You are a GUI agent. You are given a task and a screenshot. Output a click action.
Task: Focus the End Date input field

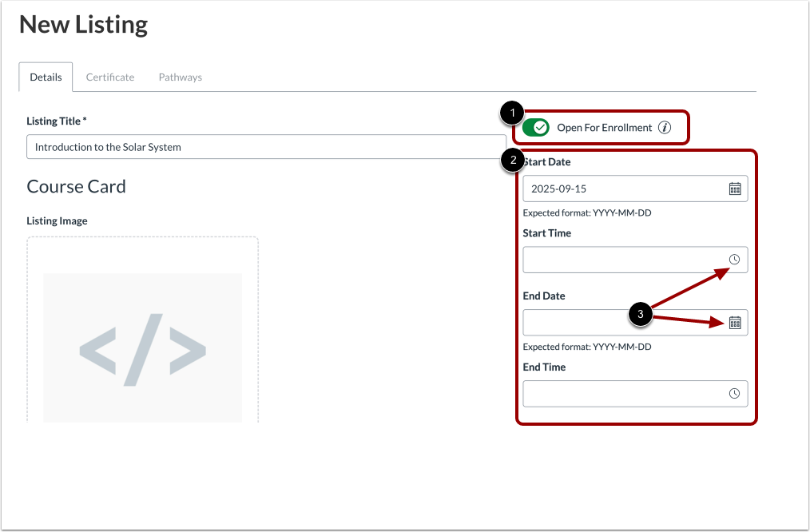(x=635, y=323)
